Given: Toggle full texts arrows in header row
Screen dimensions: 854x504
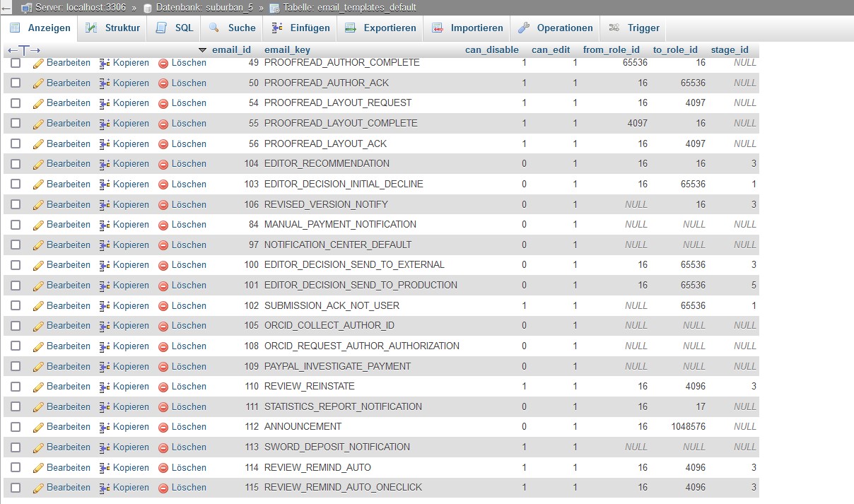Looking at the screenshot, I should pos(24,50).
